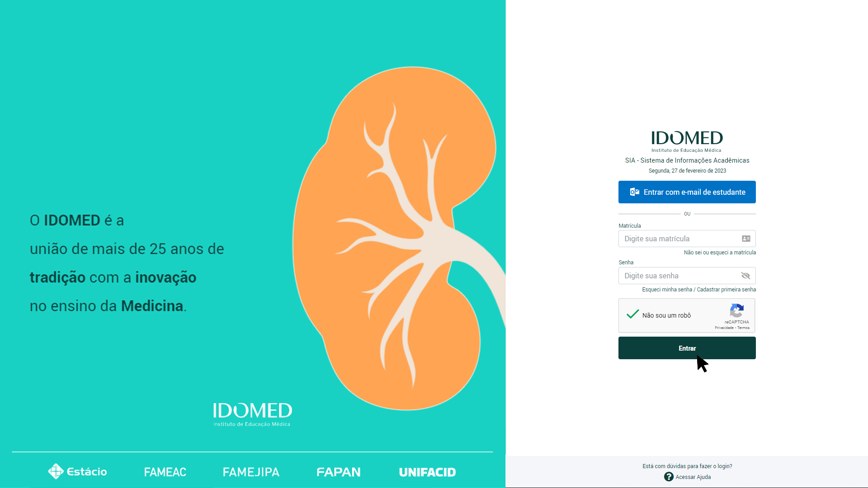The height and width of the screenshot is (488, 868).
Task: Click 'no ensino da Medicina.' banner text
Action: click(x=108, y=306)
